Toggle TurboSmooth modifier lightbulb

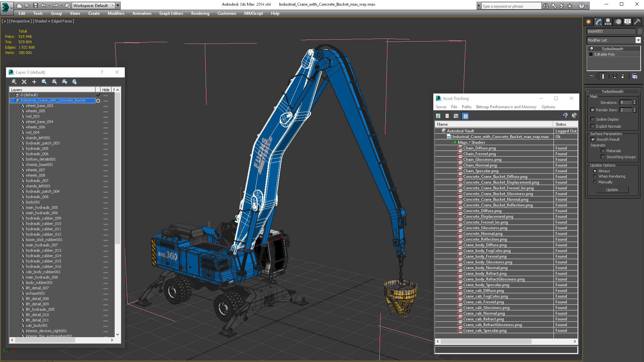tap(592, 49)
